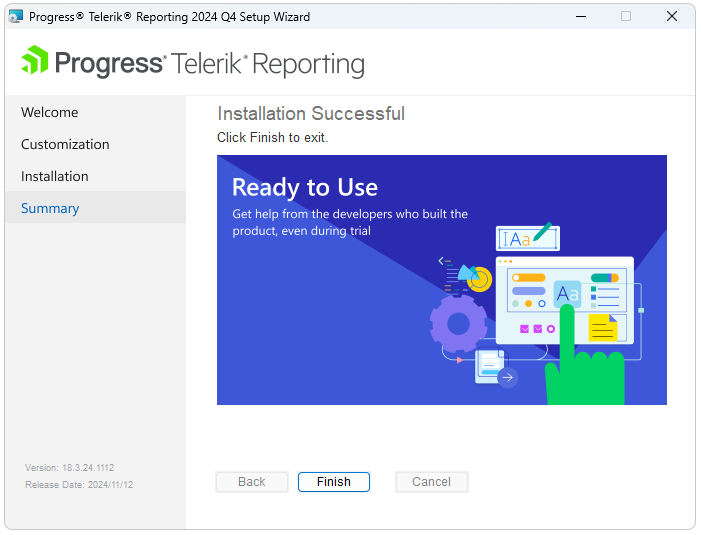Screen dimensions: 701x535
Task: Click the green hand pointer illustration
Action: point(585,356)
